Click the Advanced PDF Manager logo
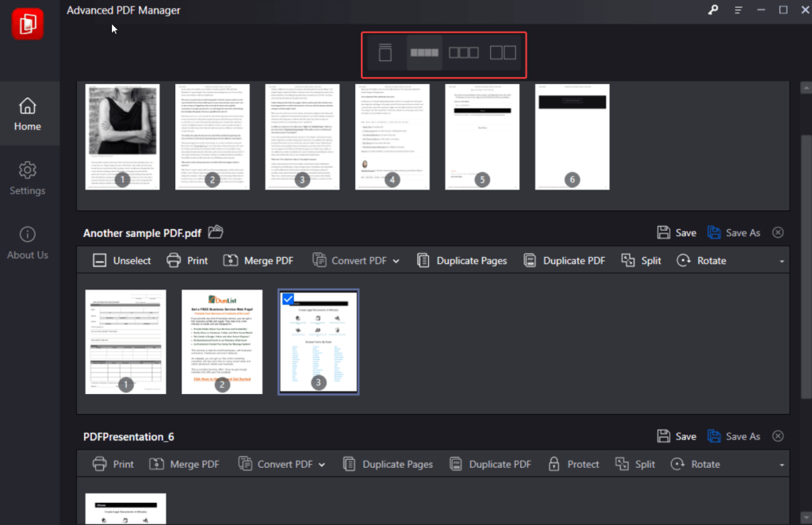The height and width of the screenshot is (525, 812). [28, 24]
